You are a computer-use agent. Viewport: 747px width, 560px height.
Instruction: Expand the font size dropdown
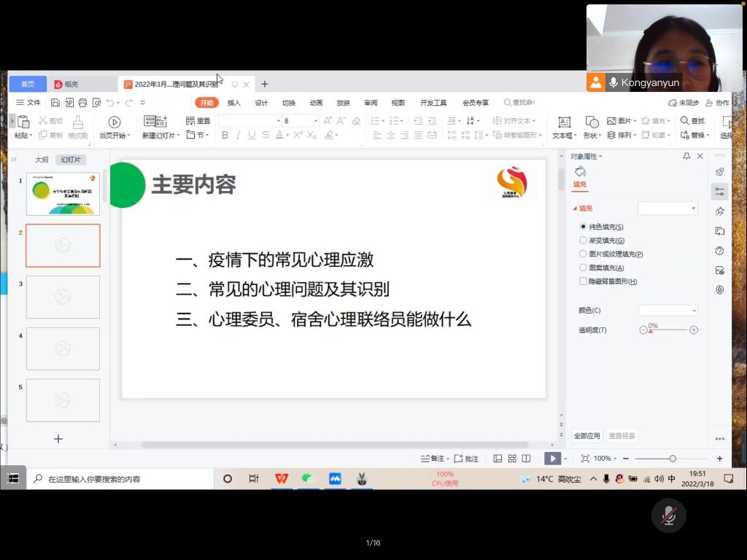tap(316, 121)
